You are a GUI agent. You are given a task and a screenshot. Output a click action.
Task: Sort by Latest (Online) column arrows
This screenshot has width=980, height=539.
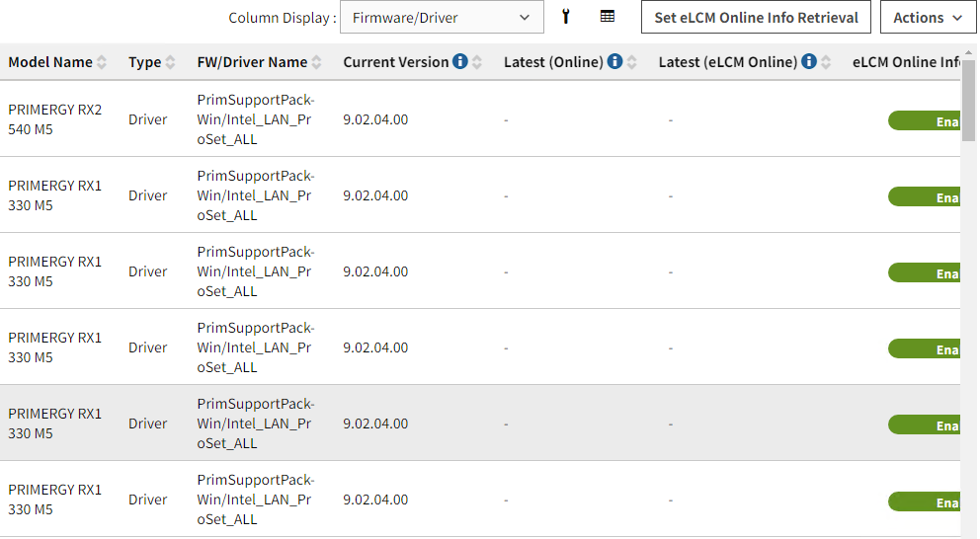[x=632, y=62]
